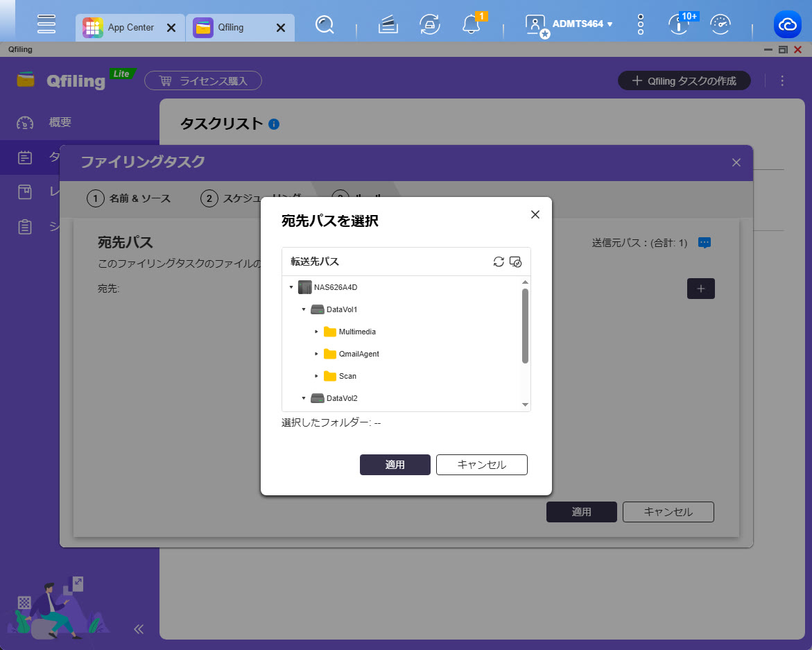Open the background tasks icon in top bar

430,24
